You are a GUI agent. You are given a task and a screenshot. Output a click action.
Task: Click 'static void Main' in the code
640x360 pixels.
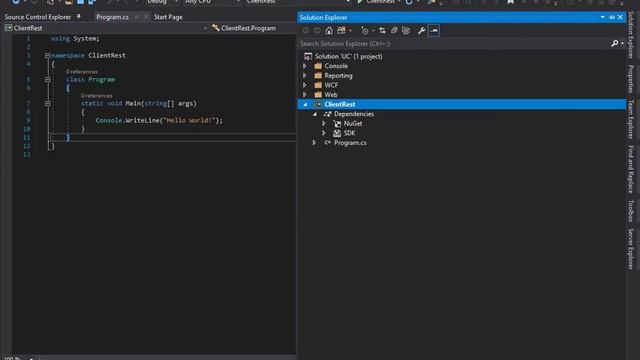point(111,104)
